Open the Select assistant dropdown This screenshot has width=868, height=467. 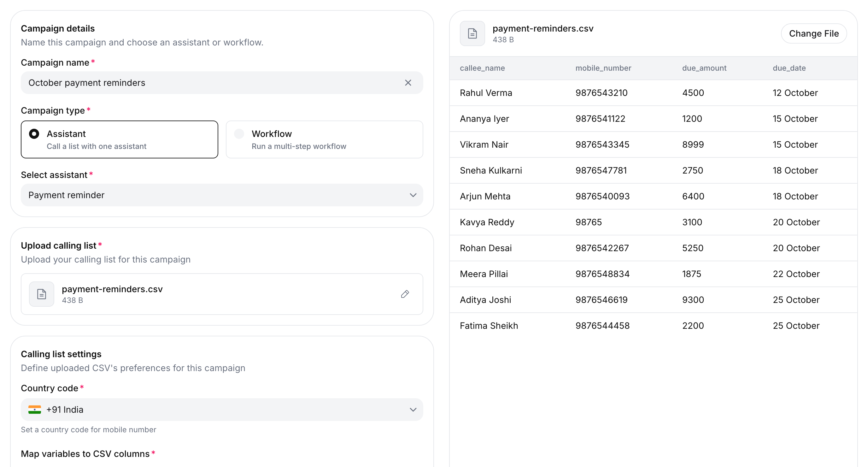point(222,195)
